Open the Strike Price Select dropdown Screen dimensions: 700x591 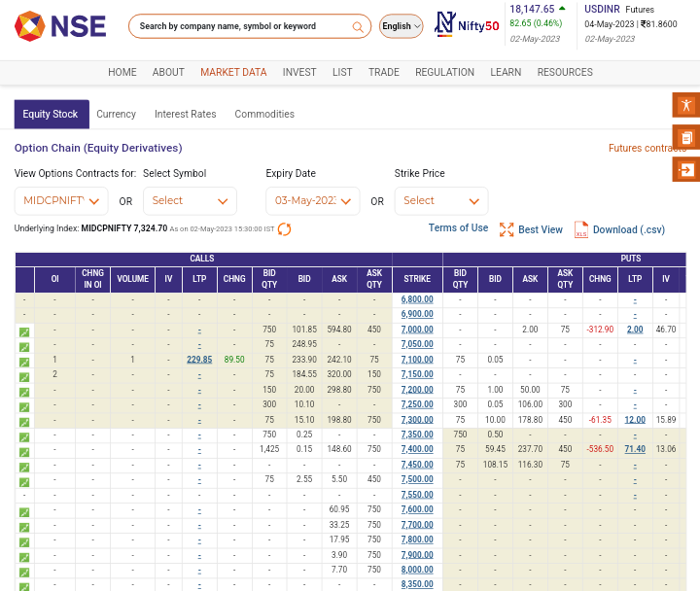[441, 201]
